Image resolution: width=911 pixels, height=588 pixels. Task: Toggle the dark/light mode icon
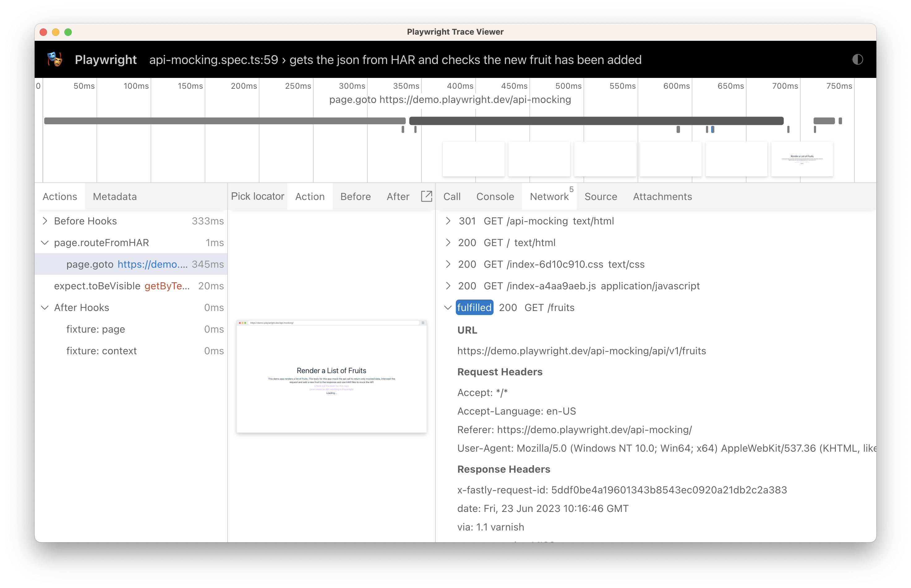pyautogui.click(x=858, y=59)
